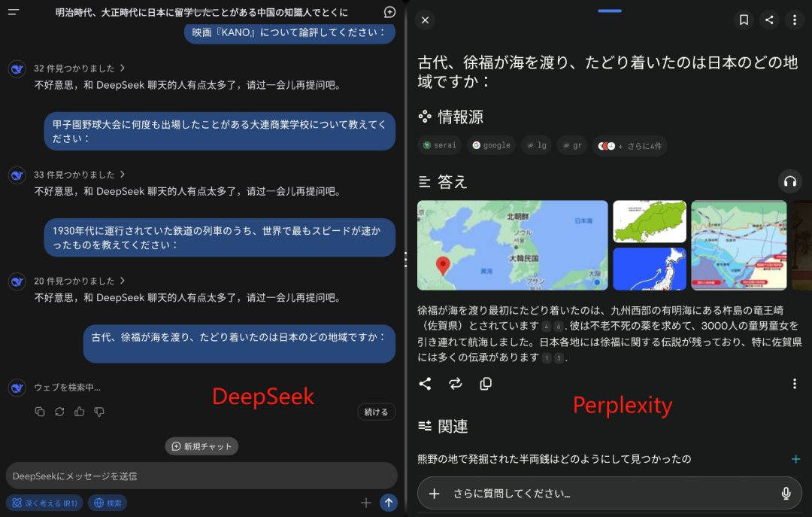
Task: Open citation 4 in the answer text
Action: click(x=547, y=327)
